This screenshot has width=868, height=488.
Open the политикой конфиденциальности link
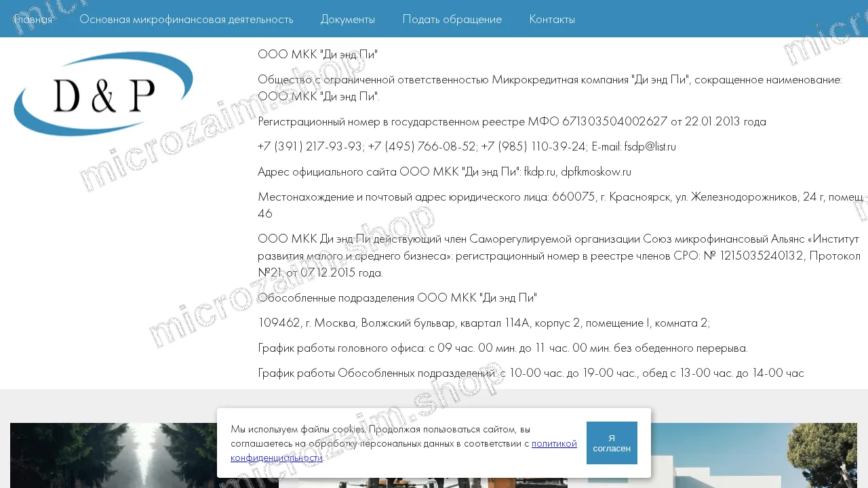(403, 450)
